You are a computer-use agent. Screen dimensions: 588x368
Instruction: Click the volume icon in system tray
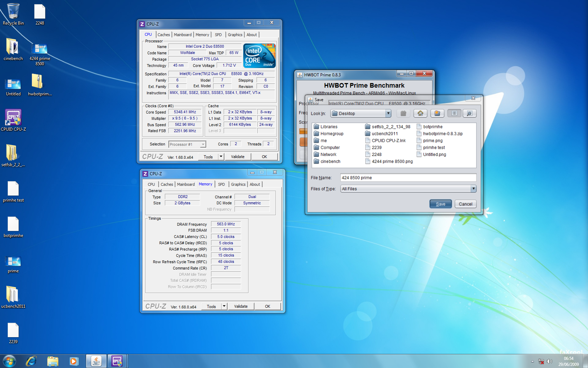[549, 361]
